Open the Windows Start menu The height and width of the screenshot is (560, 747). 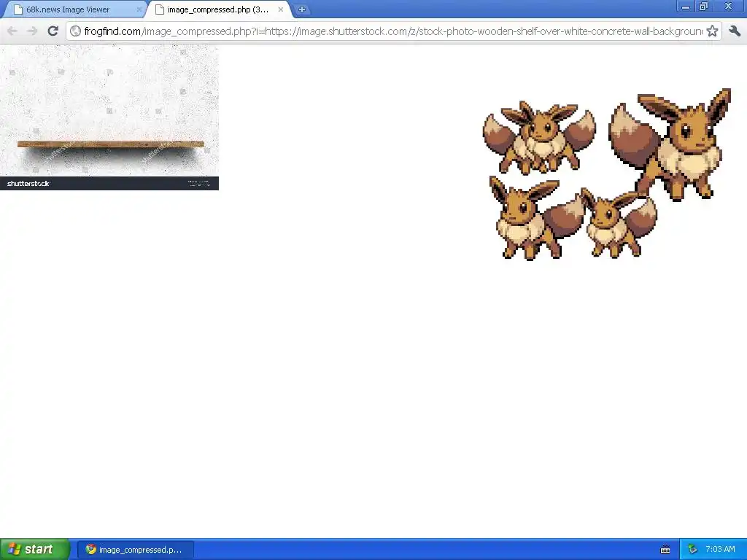point(35,550)
